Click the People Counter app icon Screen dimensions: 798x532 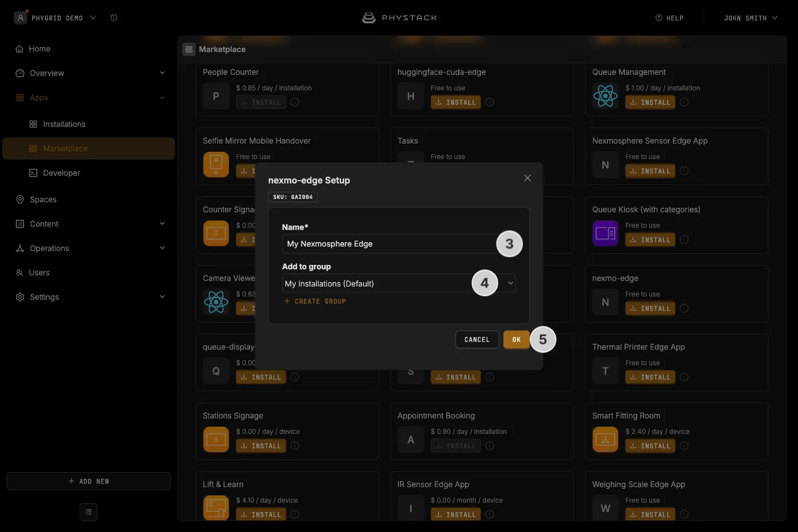pyautogui.click(x=216, y=96)
